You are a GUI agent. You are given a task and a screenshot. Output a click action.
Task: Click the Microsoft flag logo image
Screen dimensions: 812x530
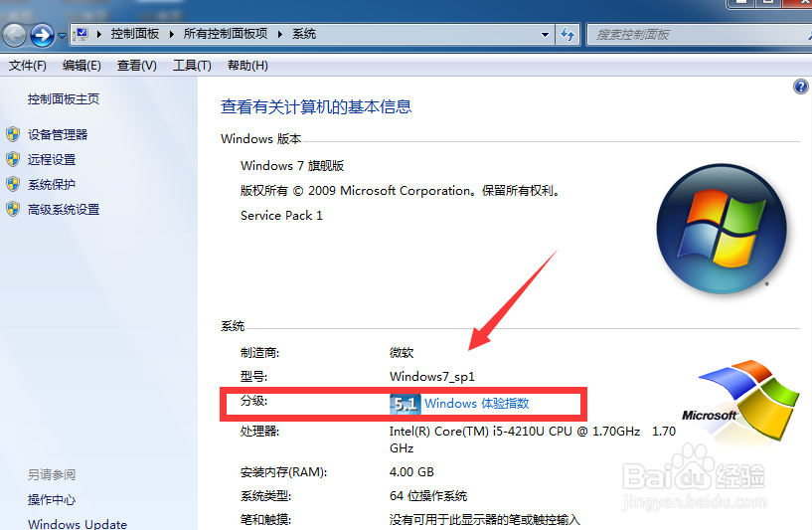[741, 400]
